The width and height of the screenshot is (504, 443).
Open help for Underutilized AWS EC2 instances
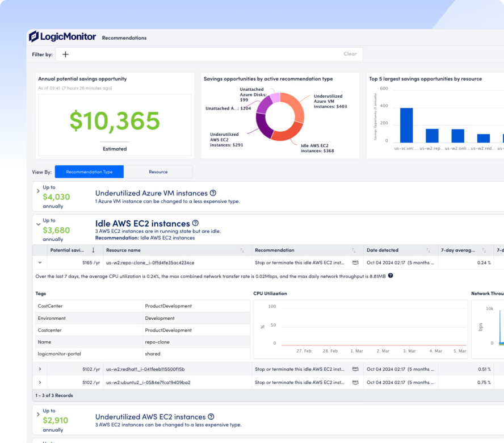click(211, 417)
